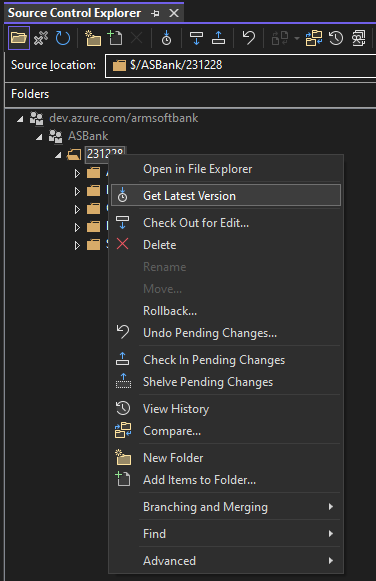376x581 pixels.
Task: Choose Add Items to Folder... menu entry
Action: point(226,480)
